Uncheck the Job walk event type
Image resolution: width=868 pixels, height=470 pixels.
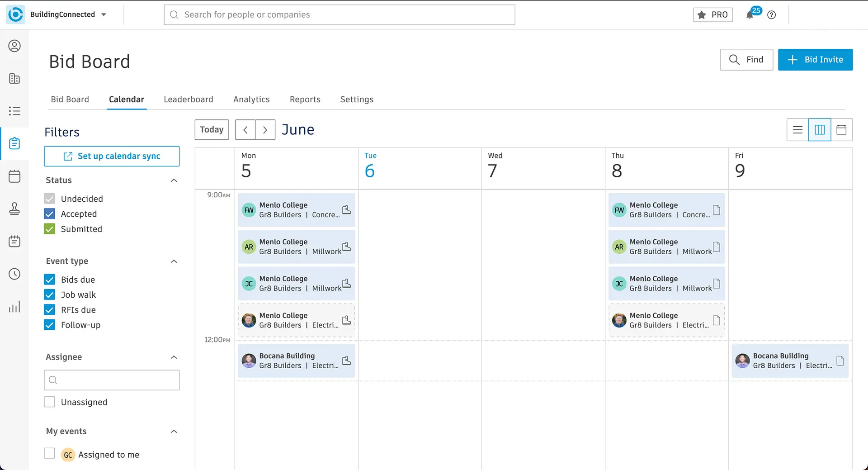point(50,295)
